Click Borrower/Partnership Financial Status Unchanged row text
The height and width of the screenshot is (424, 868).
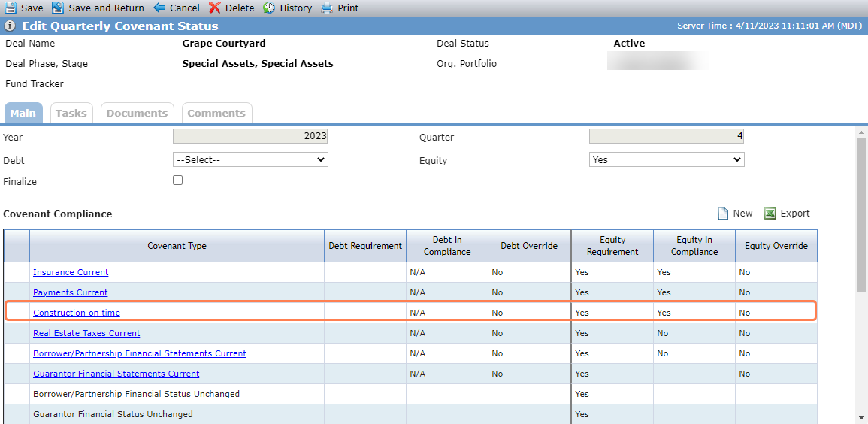click(x=136, y=394)
